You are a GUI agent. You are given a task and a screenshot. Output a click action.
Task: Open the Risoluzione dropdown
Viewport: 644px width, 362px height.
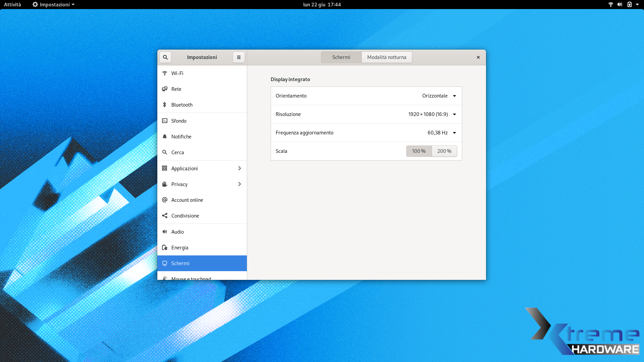[x=432, y=114]
